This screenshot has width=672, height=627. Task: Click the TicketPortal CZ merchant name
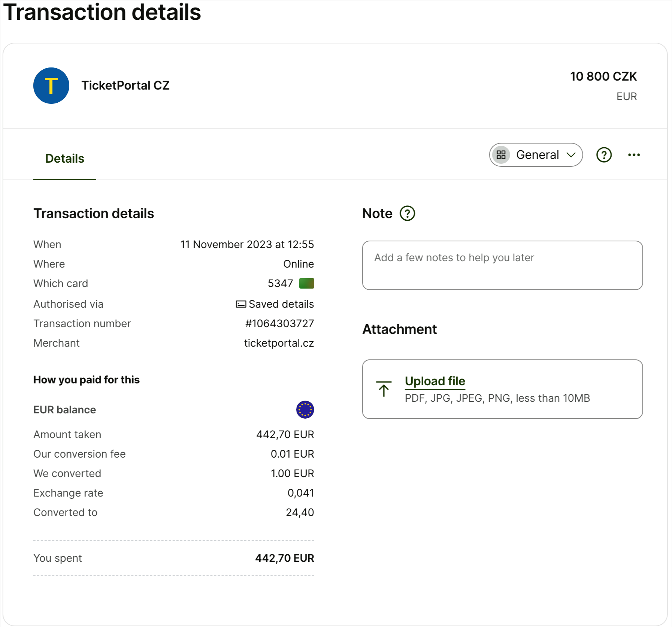tap(125, 85)
